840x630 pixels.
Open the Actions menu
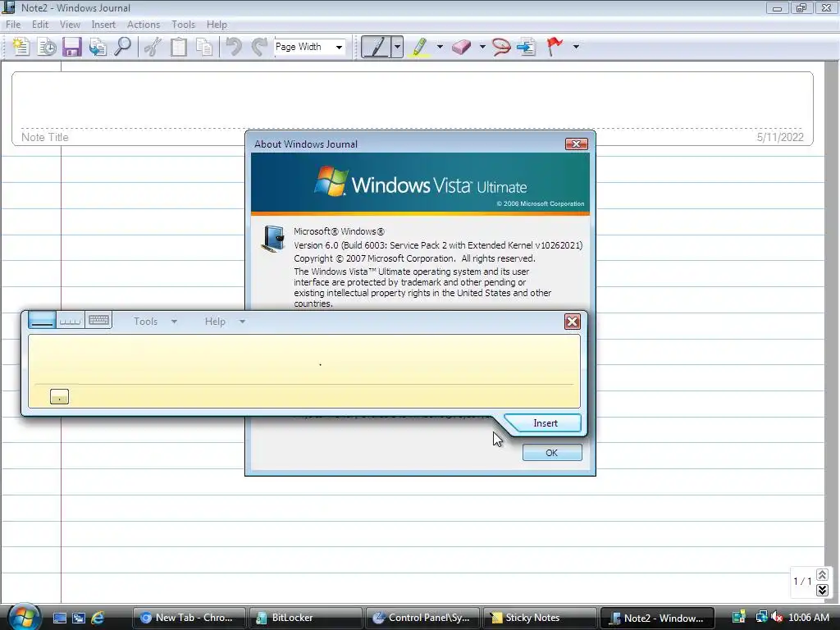pyautogui.click(x=143, y=25)
